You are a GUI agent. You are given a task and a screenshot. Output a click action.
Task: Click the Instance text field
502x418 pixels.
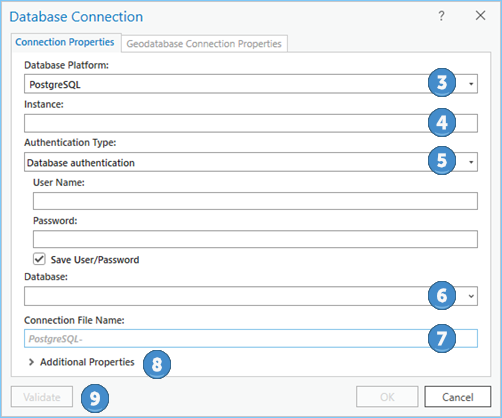click(251, 123)
